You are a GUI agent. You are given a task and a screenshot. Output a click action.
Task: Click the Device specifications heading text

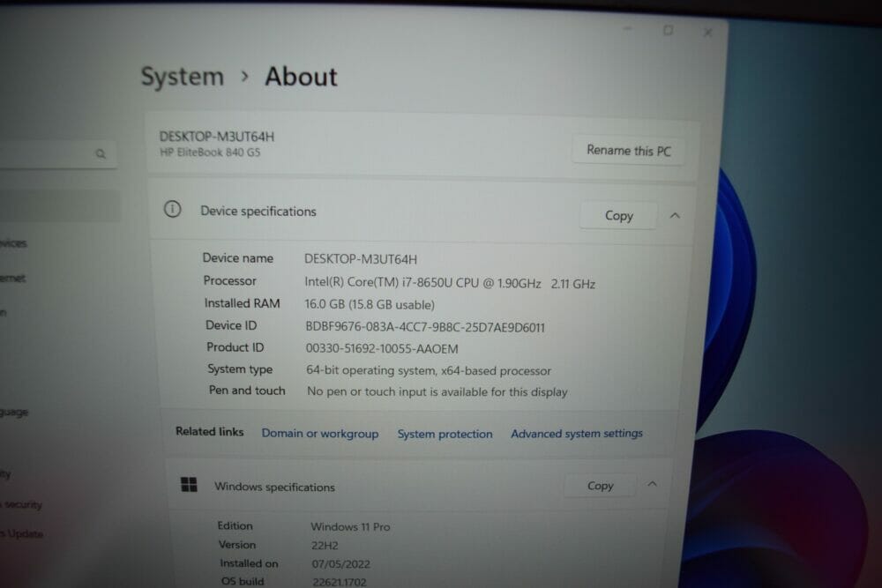[x=258, y=211]
